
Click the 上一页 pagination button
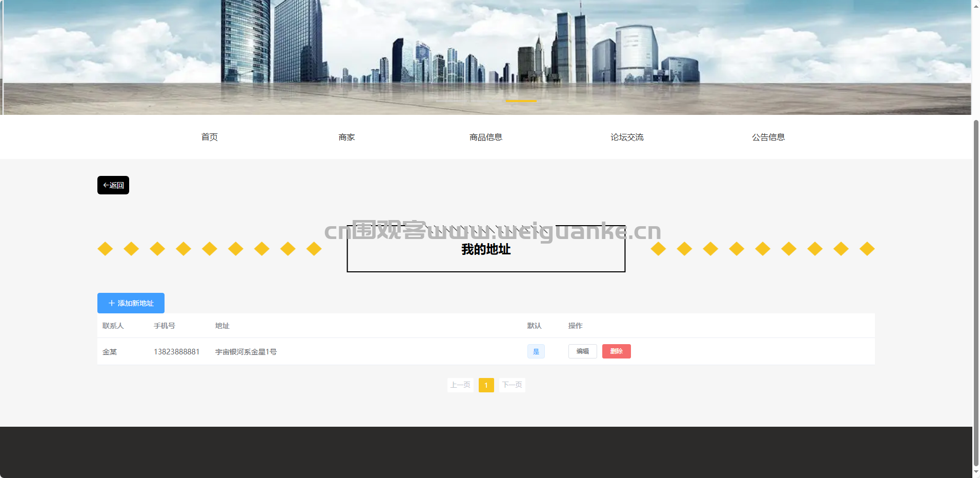(460, 385)
